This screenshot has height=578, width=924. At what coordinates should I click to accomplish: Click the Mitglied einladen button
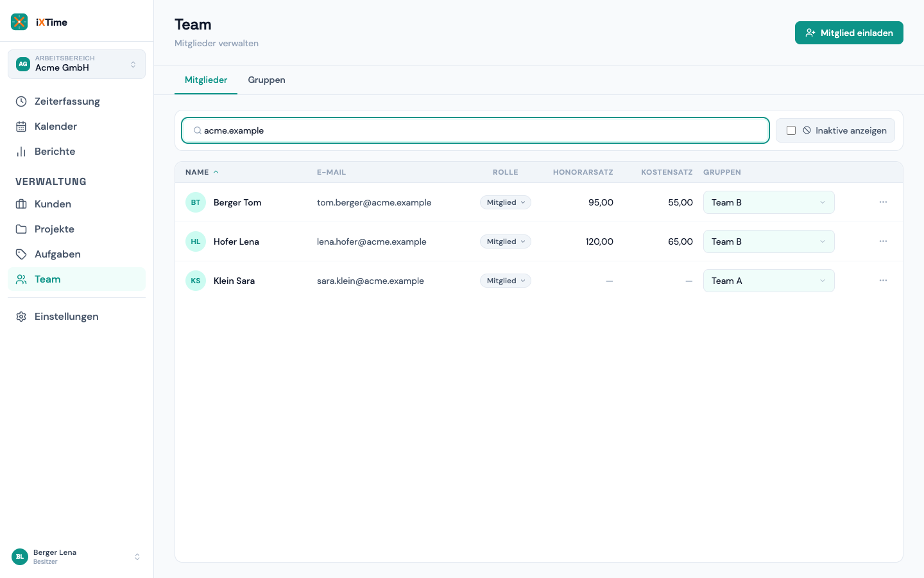pyautogui.click(x=849, y=33)
